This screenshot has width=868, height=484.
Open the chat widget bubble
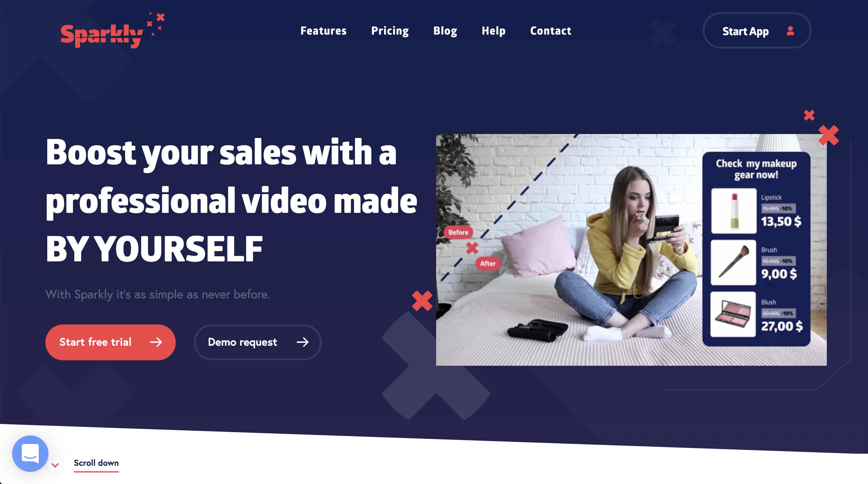(x=30, y=453)
